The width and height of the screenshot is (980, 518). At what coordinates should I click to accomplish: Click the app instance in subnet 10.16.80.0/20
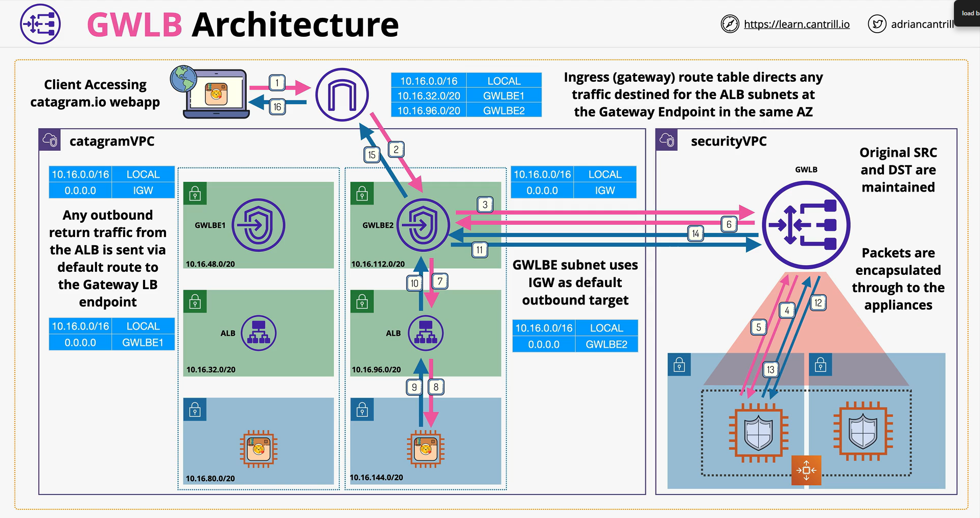(x=259, y=449)
